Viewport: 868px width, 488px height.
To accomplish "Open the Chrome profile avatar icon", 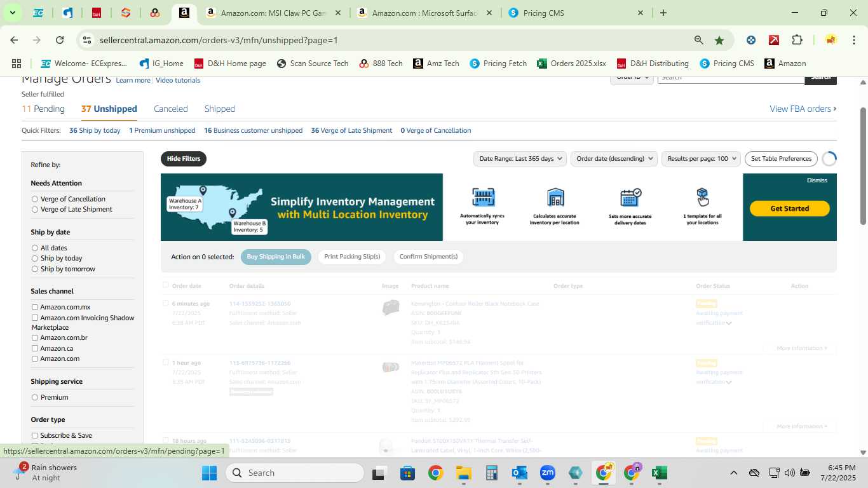I will (831, 40).
